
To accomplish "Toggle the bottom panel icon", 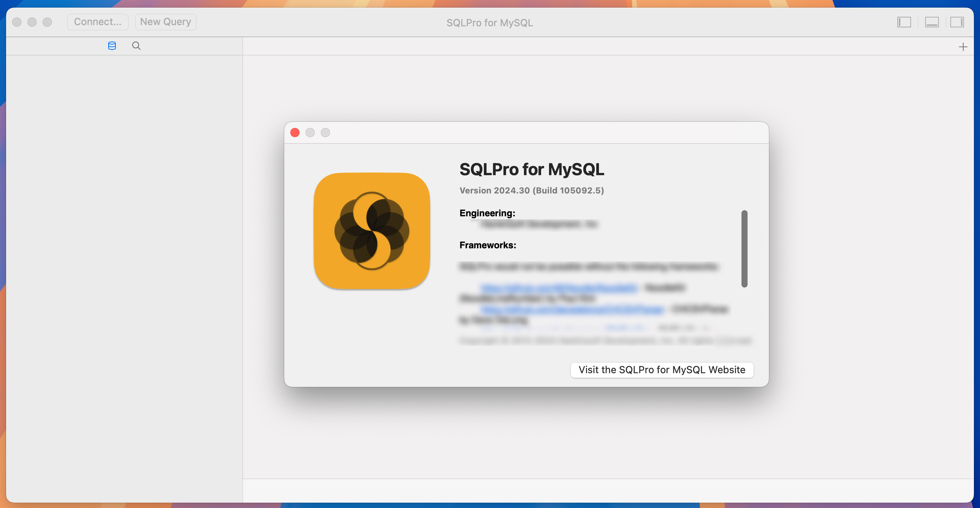I will pyautogui.click(x=932, y=22).
